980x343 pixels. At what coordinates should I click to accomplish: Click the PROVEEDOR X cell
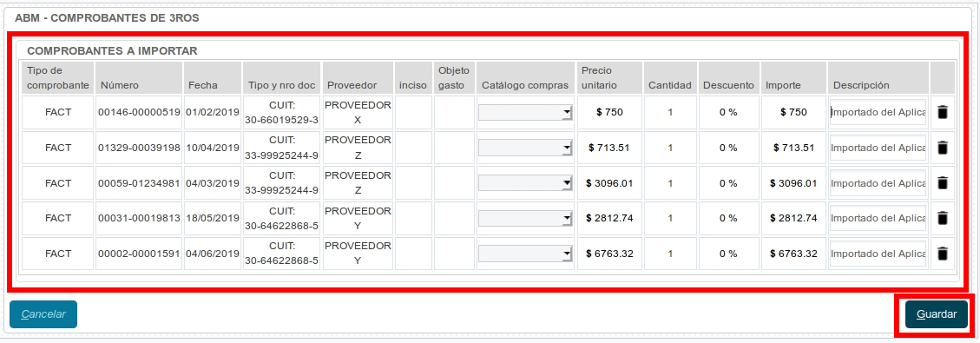(358, 113)
